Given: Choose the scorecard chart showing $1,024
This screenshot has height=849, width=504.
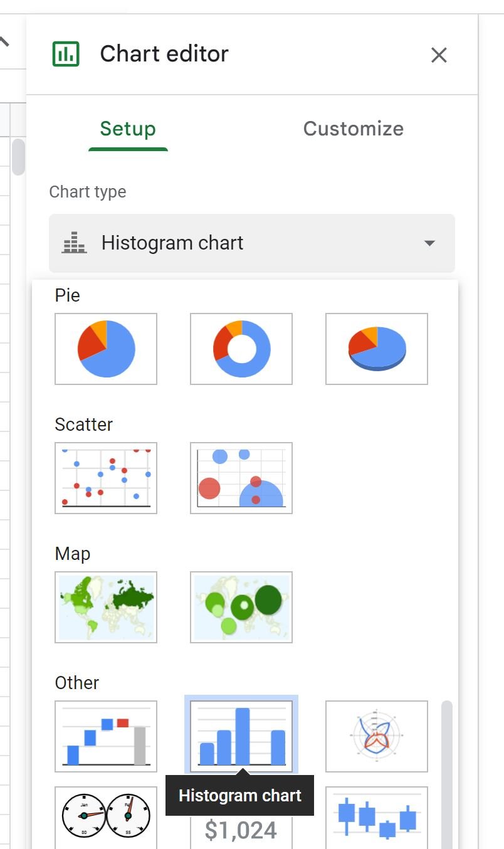Looking at the screenshot, I should (x=241, y=831).
